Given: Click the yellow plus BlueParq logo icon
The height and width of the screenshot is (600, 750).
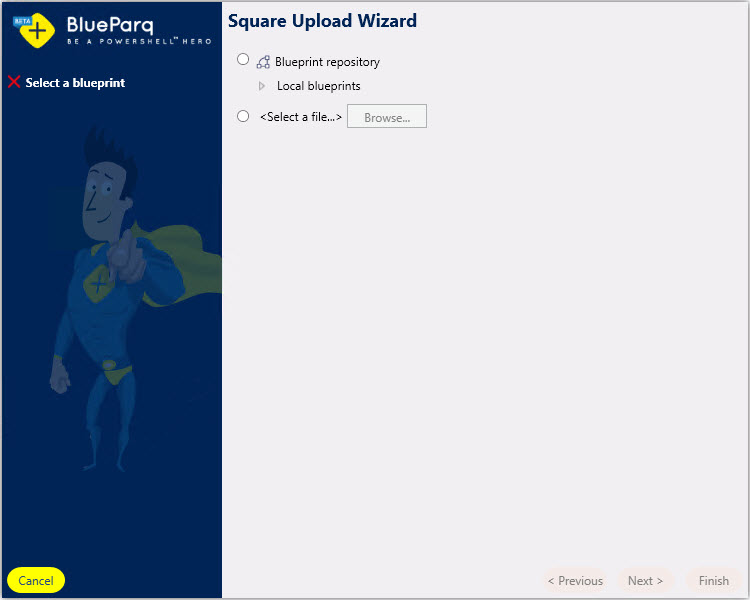Looking at the screenshot, I should click(x=38, y=30).
